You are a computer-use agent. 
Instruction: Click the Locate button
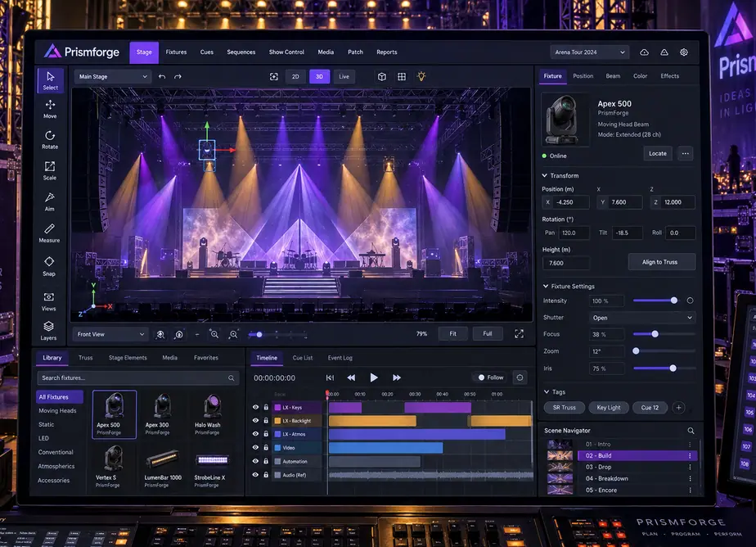tap(658, 153)
